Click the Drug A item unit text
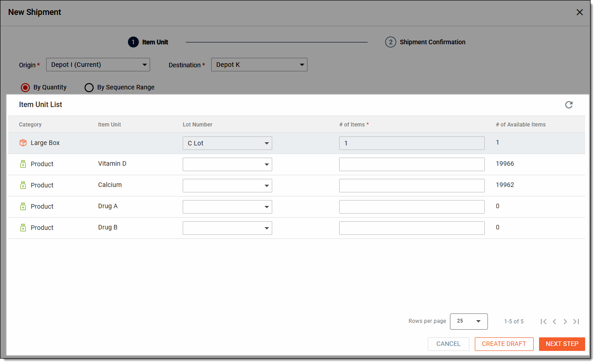 [x=108, y=206]
